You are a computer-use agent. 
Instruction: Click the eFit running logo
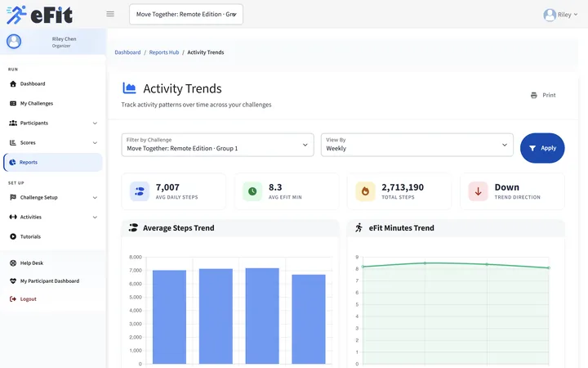(39, 15)
